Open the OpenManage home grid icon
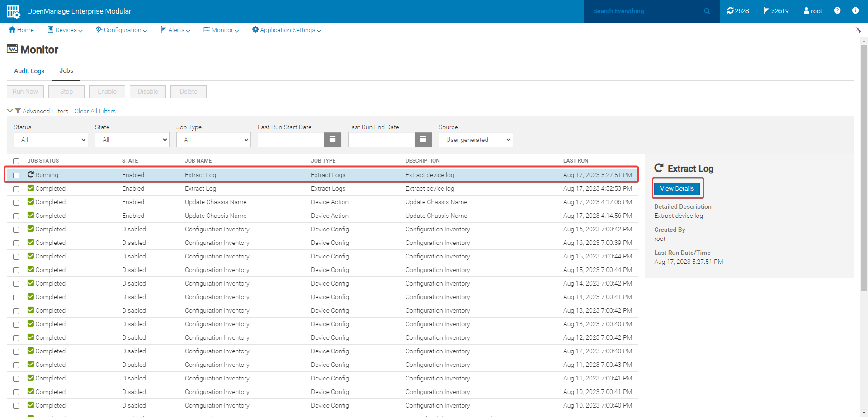This screenshot has height=417, width=868. [x=13, y=11]
